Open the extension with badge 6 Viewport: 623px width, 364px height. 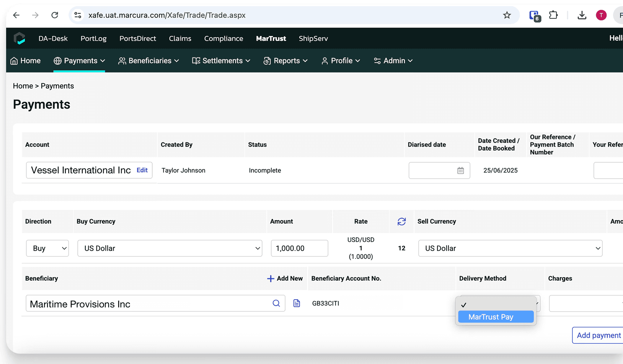point(534,16)
